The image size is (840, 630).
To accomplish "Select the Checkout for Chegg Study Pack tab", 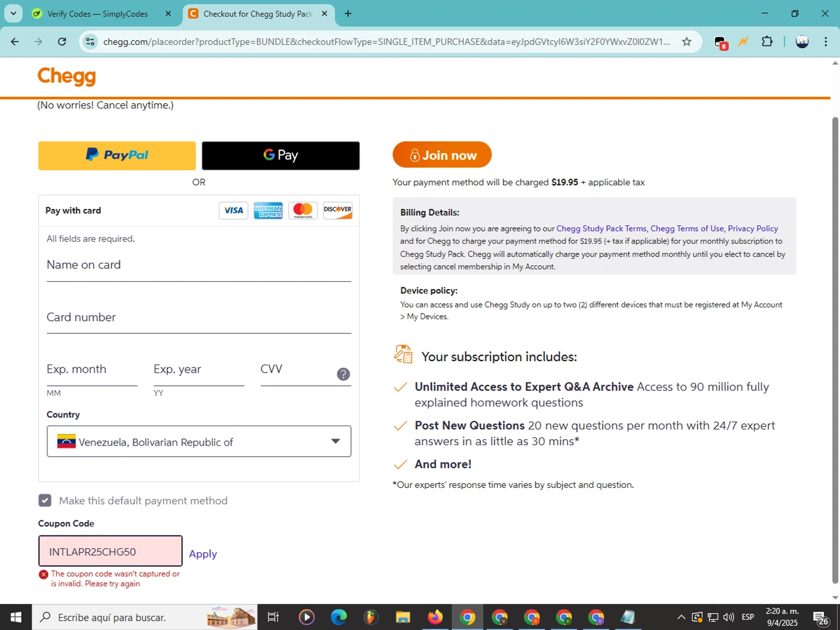I will tap(258, 13).
